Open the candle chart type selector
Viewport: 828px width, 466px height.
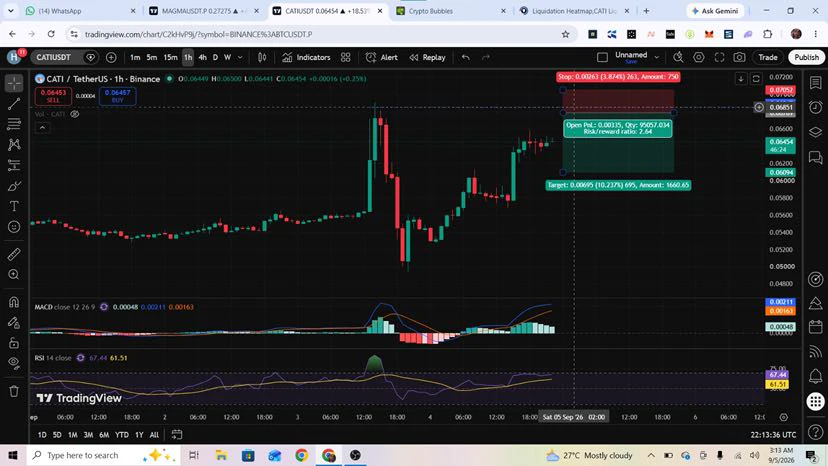262,57
